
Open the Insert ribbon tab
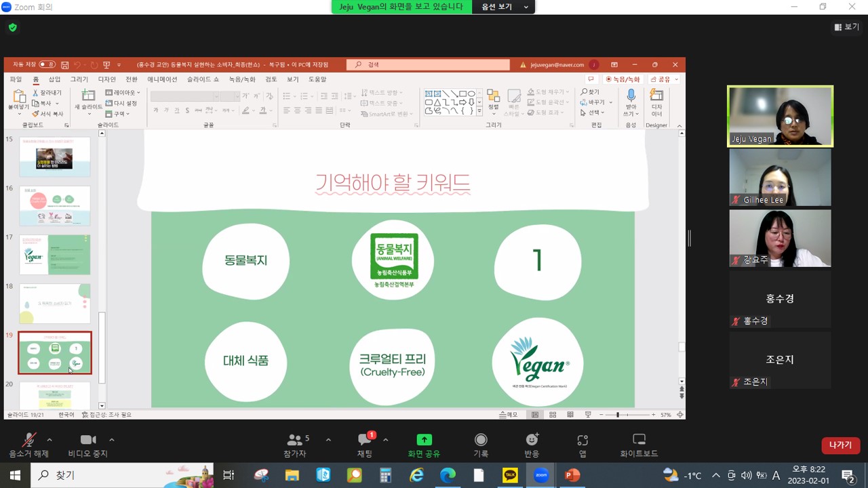(x=54, y=79)
